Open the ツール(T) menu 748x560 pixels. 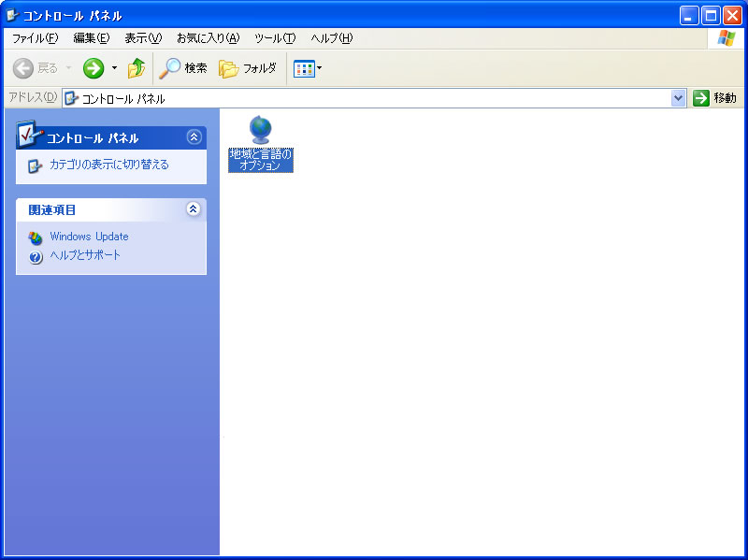click(x=275, y=38)
